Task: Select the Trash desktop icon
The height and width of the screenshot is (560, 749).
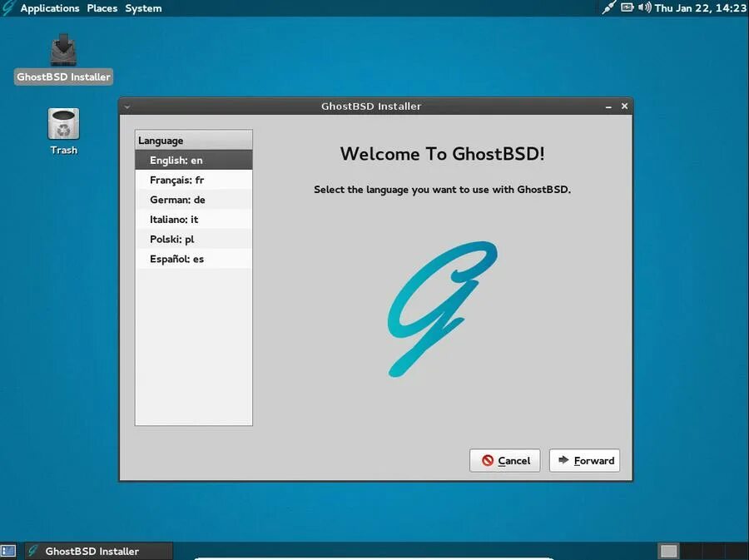Action: click(x=63, y=131)
